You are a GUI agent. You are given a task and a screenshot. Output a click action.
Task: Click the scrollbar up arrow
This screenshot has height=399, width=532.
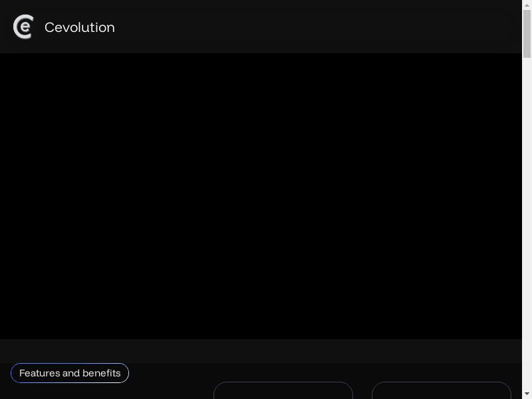coord(527,5)
